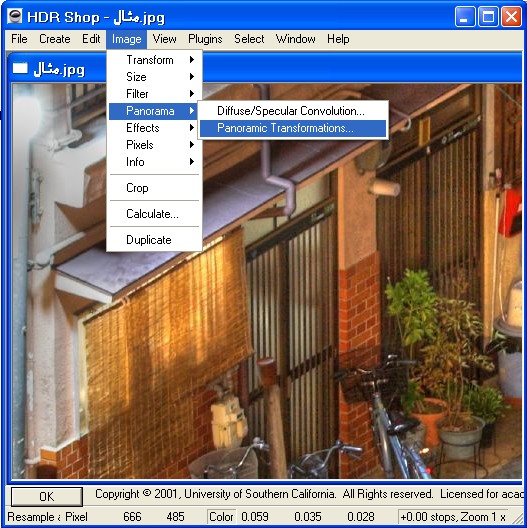
Task: Open the Info submenu
Action: 155,162
